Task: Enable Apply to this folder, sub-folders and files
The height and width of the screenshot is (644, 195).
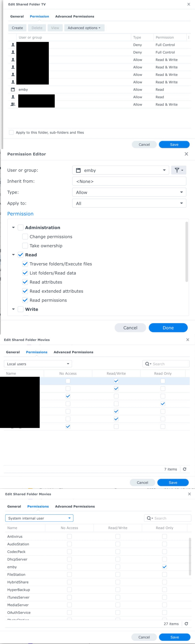Action: (11, 133)
